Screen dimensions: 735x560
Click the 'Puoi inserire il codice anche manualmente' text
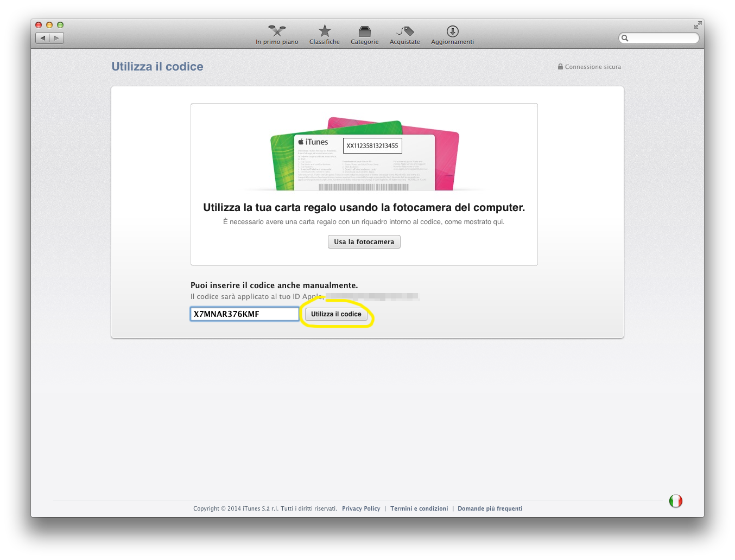coord(274,285)
